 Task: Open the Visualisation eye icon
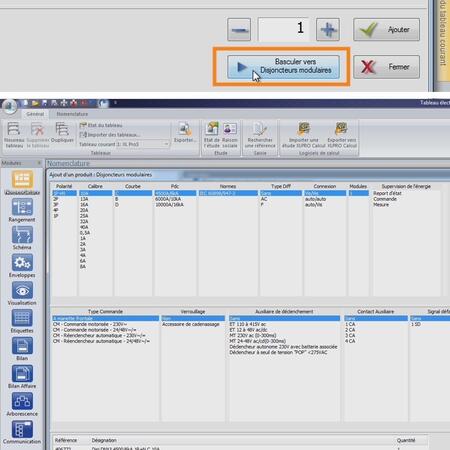[x=22, y=290]
